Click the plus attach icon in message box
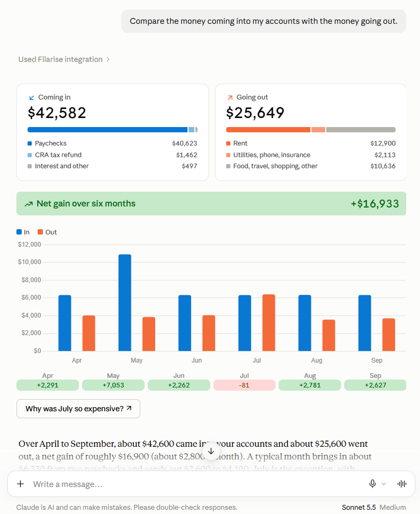 coord(20,484)
